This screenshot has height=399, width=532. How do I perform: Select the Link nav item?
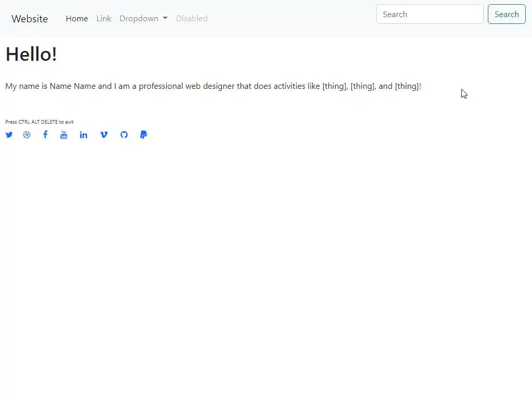(x=103, y=18)
